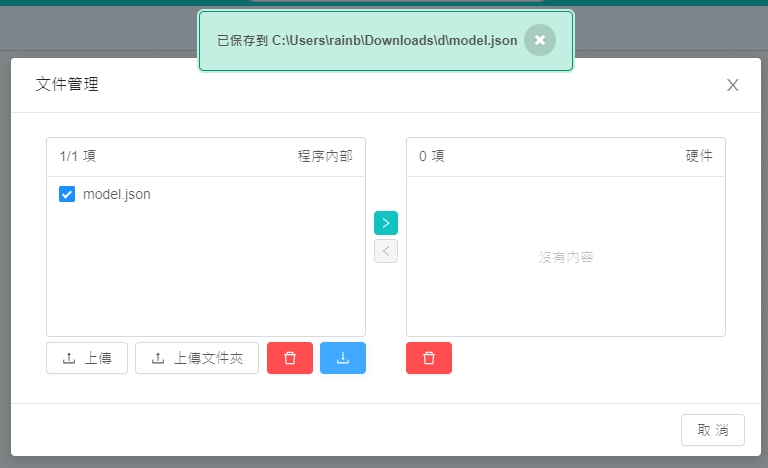Click the 上傳 upload button
The width and height of the screenshot is (768, 468).
pyautogui.click(x=87, y=358)
